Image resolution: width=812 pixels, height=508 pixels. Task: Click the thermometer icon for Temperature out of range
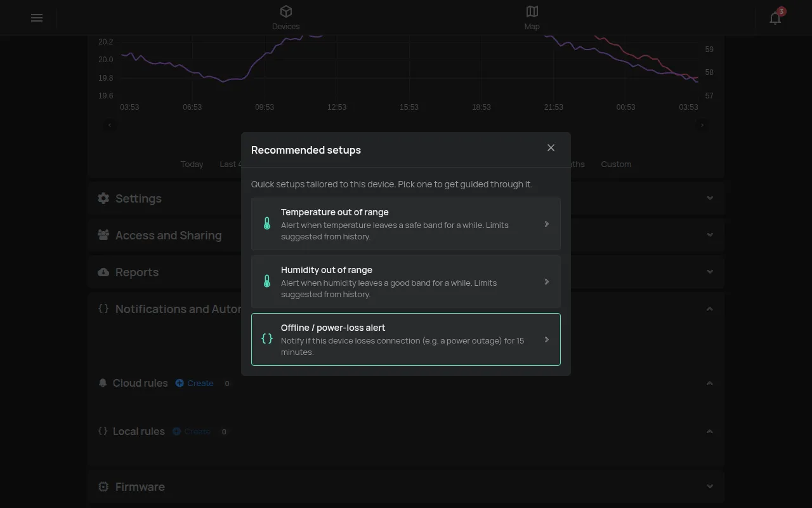pos(267,224)
